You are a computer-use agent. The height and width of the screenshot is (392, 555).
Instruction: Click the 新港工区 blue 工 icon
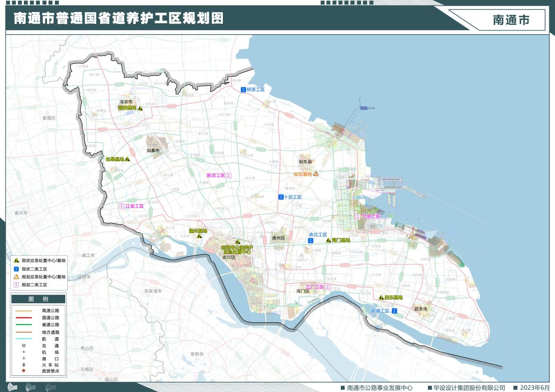point(394,311)
